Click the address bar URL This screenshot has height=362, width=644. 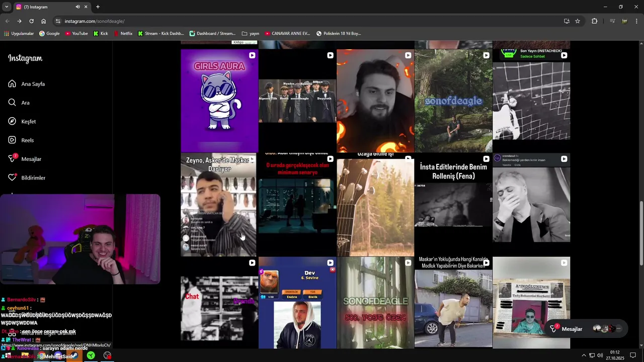tap(95, 21)
